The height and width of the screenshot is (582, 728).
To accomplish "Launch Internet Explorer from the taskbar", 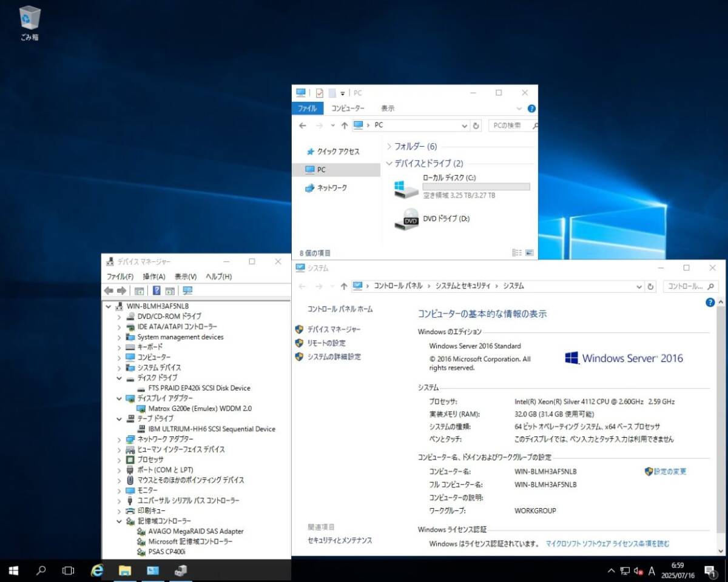I will tap(97, 570).
